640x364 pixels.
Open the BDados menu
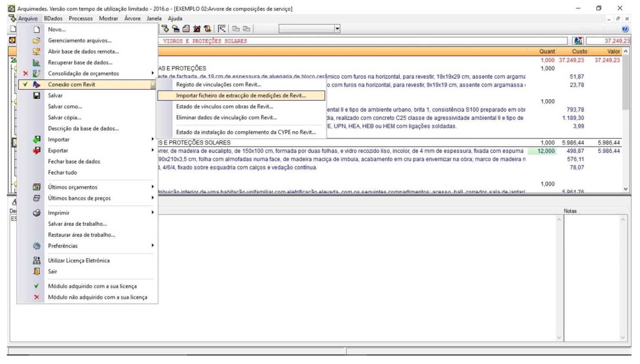pyautogui.click(x=53, y=19)
